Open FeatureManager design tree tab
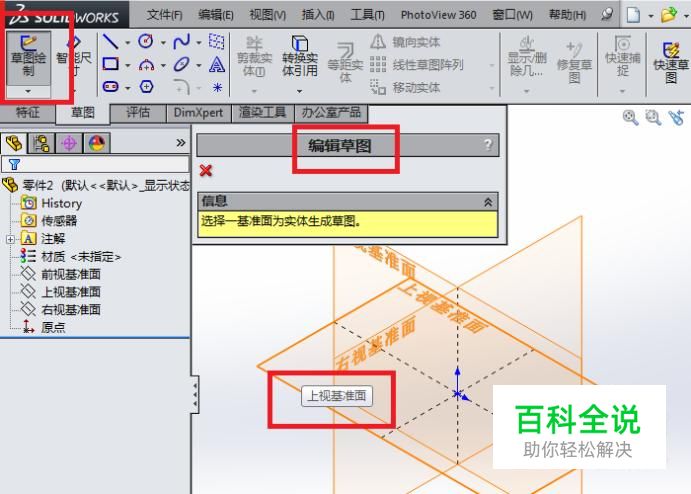Screen dimensions: 691x494 14,143
